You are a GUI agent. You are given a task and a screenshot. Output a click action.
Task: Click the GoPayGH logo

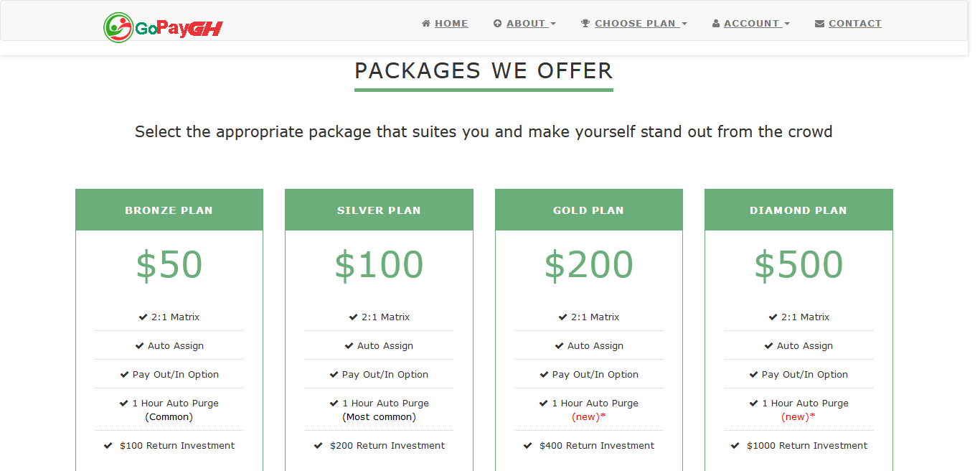click(x=163, y=28)
